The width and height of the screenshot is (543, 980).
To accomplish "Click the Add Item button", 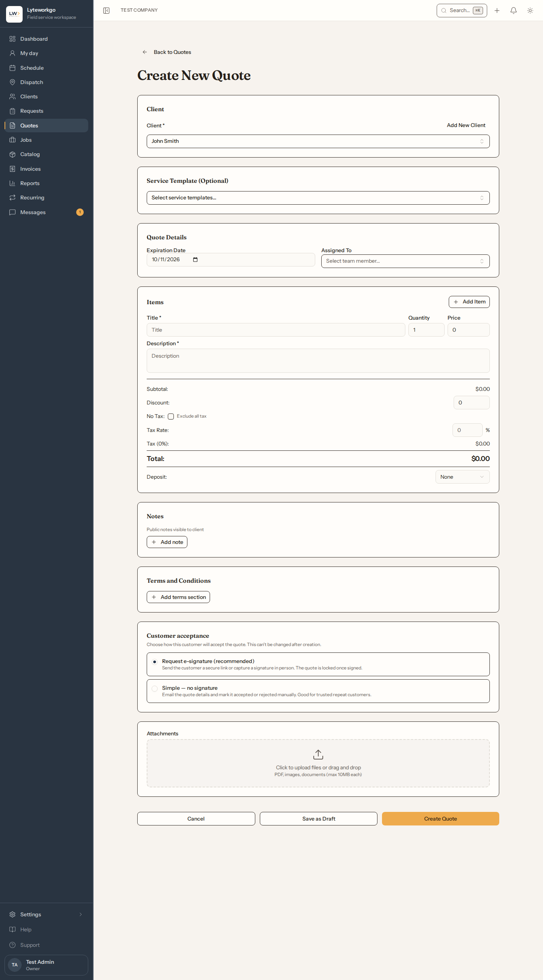I will click(469, 302).
